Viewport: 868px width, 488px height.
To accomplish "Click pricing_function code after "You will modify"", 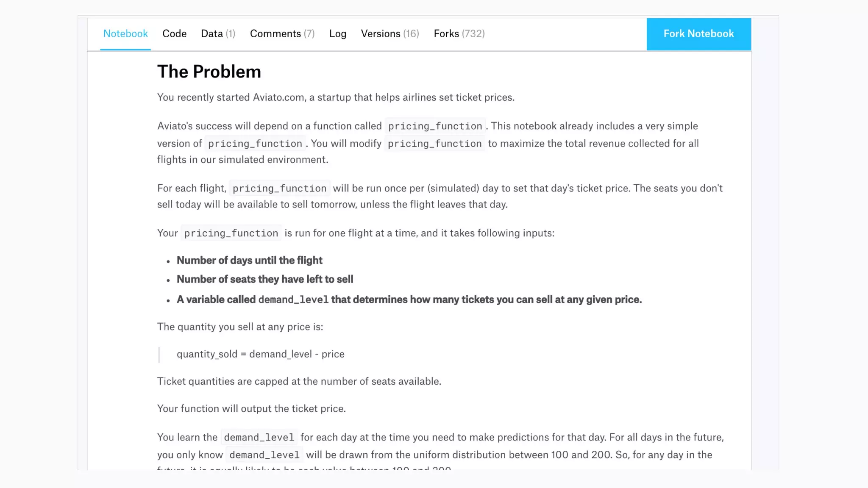I will click(x=434, y=144).
